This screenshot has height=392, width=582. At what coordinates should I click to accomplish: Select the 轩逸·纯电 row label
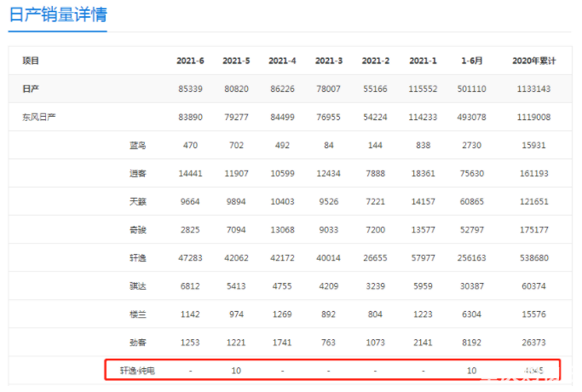tap(137, 371)
